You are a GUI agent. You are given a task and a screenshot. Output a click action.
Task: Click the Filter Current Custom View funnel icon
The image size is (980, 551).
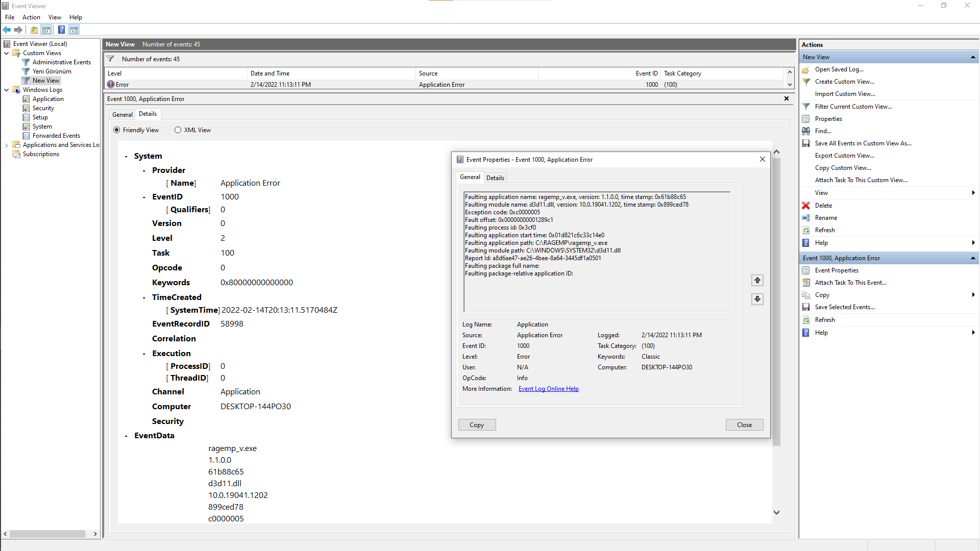point(806,107)
